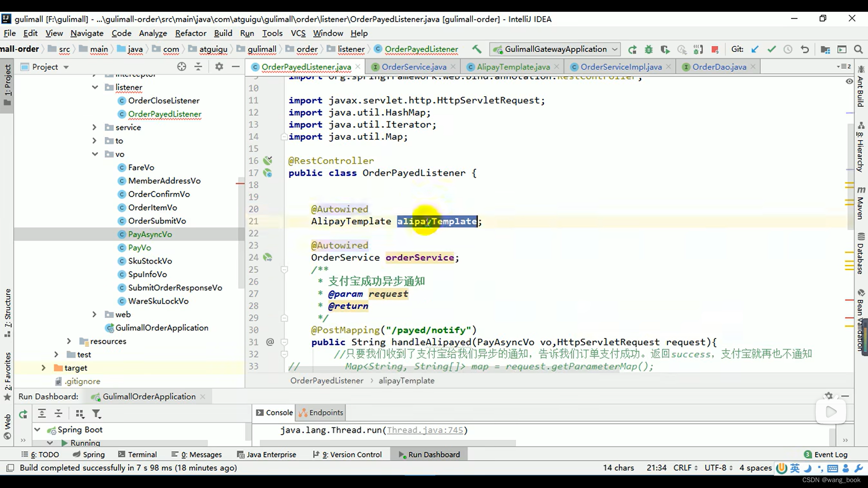The width and height of the screenshot is (868, 488).
Task: Click Spring bean gutter icon line 16
Action: (x=268, y=160)
